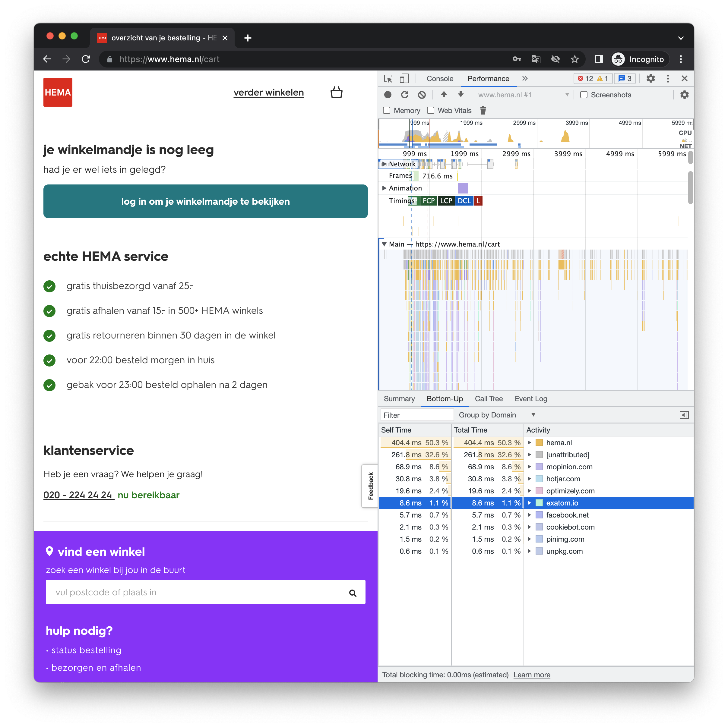728x727 pixels.
Task: Enable the Web Vitals checkbox
Action: (x=431, y=110)
